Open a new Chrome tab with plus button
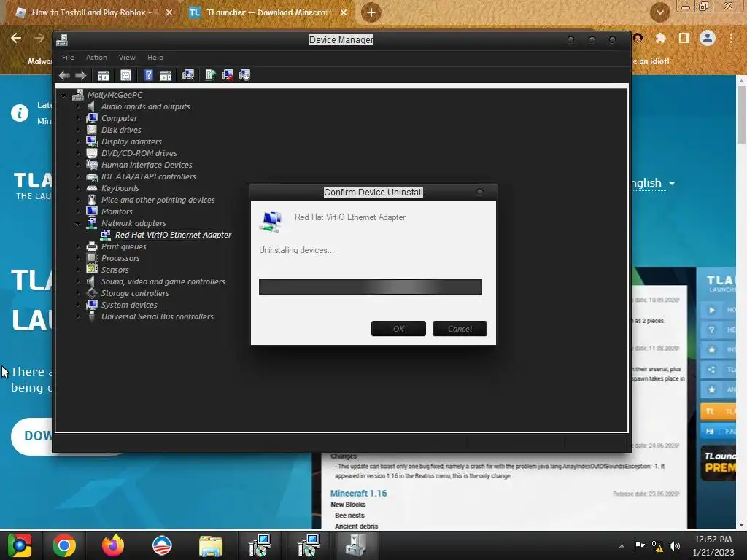The image size is (747, 560). [371, 12]
